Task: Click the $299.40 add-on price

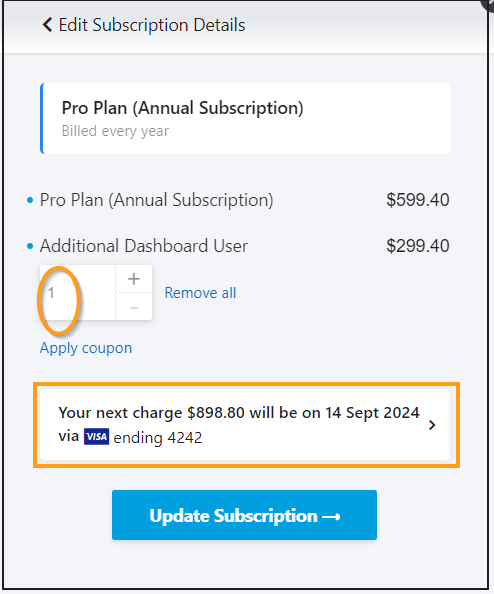Action: click(x=418, y=246)
